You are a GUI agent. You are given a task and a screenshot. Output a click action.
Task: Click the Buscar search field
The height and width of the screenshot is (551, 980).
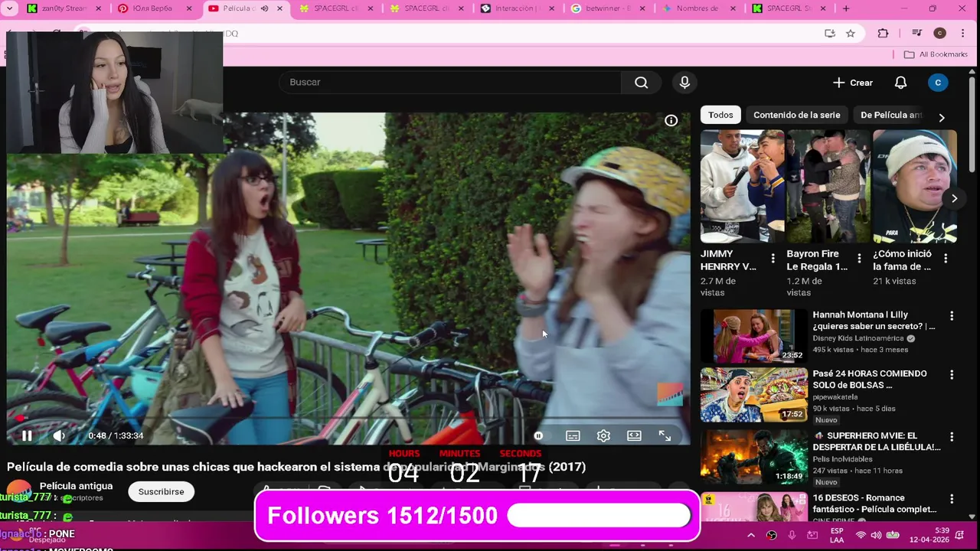[452, 83]
